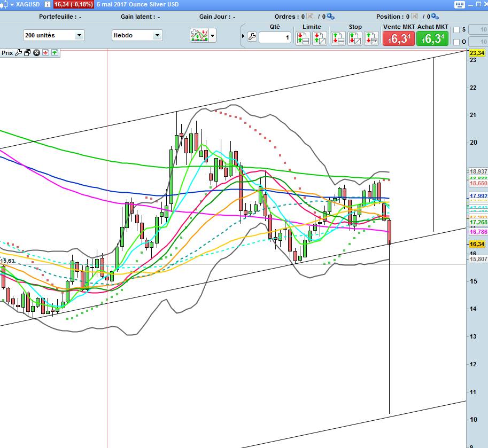Click the green Achat MKT buy button
Screen dimensions: 488x448
[x=432, y=38]
